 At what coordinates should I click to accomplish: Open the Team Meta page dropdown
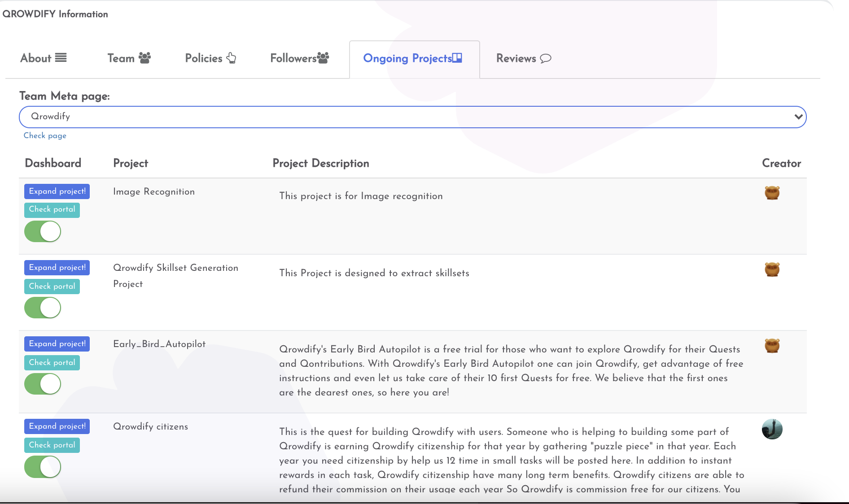412,117
